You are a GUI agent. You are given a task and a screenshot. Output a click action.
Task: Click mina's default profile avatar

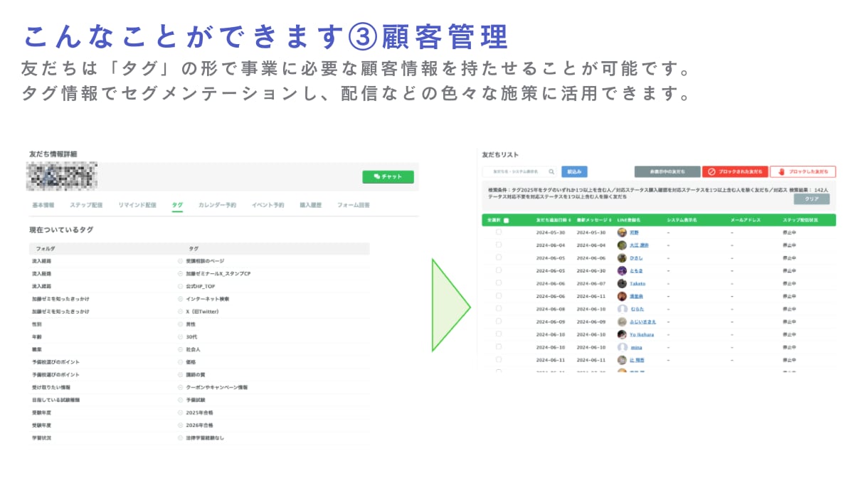click(x=622, y=348)
